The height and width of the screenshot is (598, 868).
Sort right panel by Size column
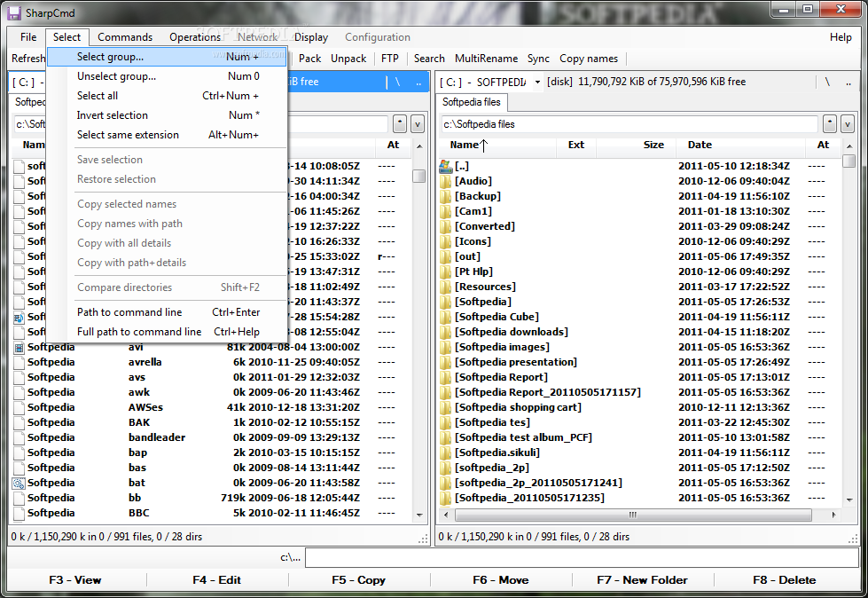636,145
